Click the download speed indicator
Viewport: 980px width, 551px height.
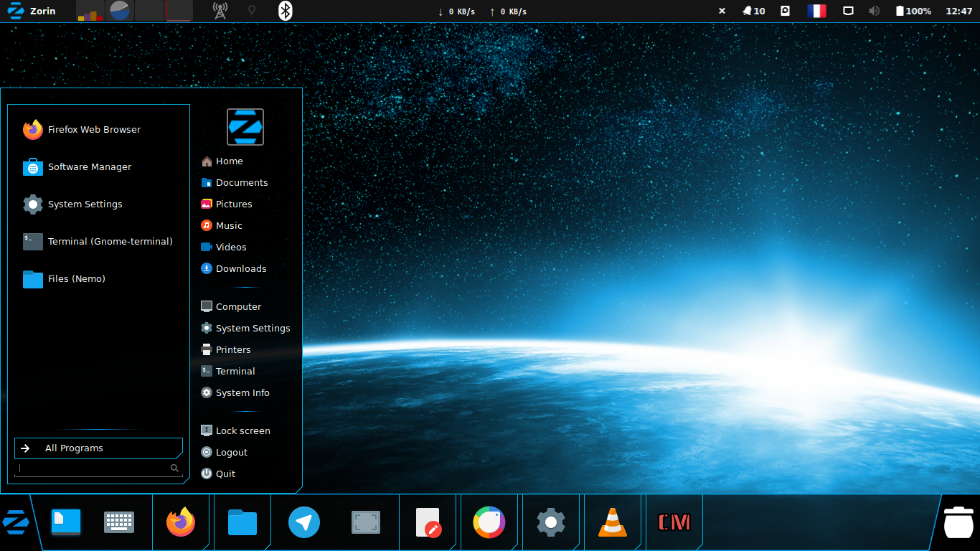[x=456, y=11]
